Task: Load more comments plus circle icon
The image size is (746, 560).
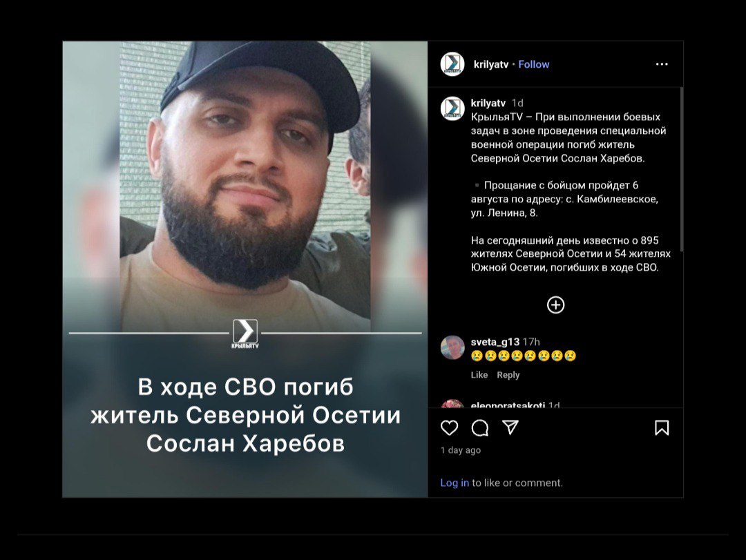Action: pyautogui.click(x=555, y=305)
